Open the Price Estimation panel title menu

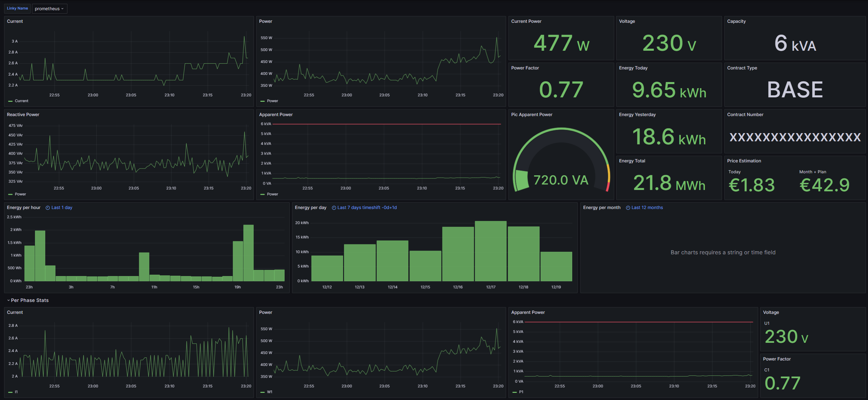[744, 161]
